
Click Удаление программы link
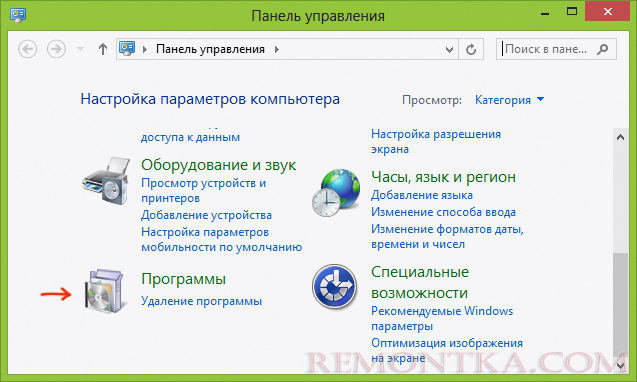point(202,301)
